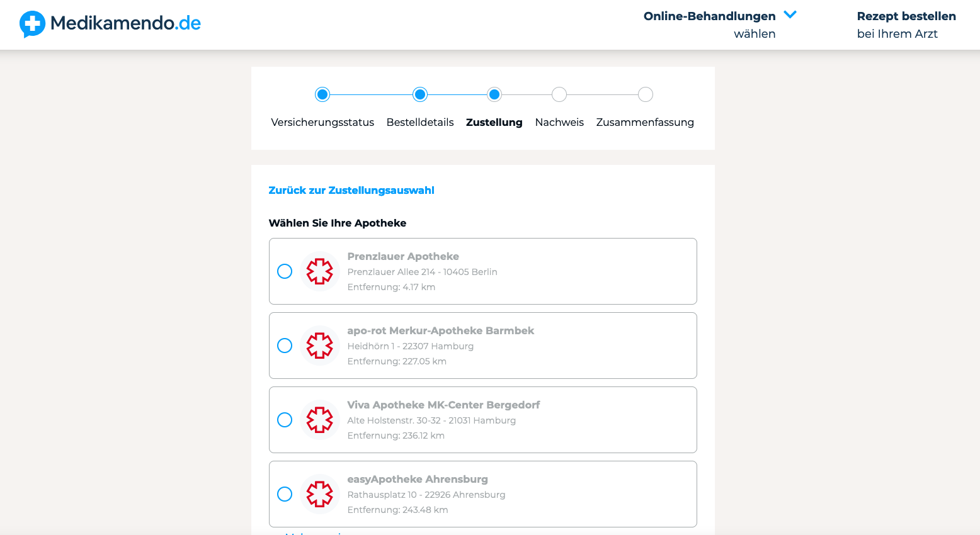Click the Medikamendo plus logo icon
The image size is (980, 535).
click(x=32, y=24)
